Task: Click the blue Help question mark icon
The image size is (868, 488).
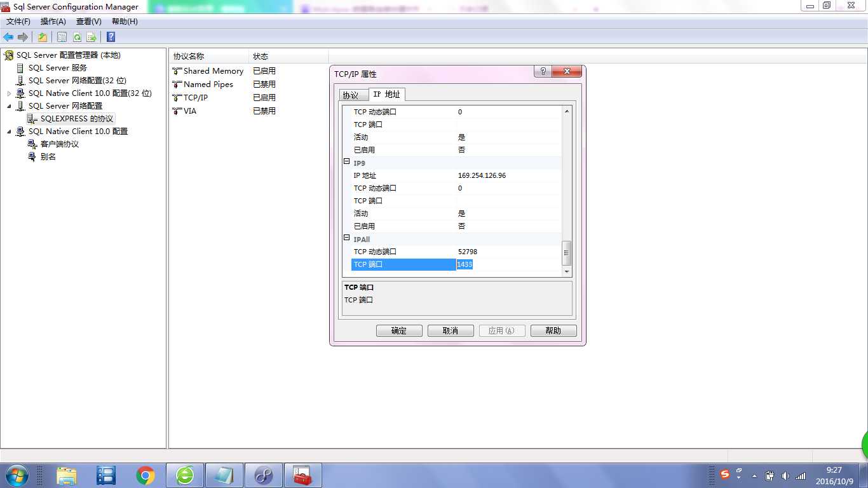Action: pos(111,37)
